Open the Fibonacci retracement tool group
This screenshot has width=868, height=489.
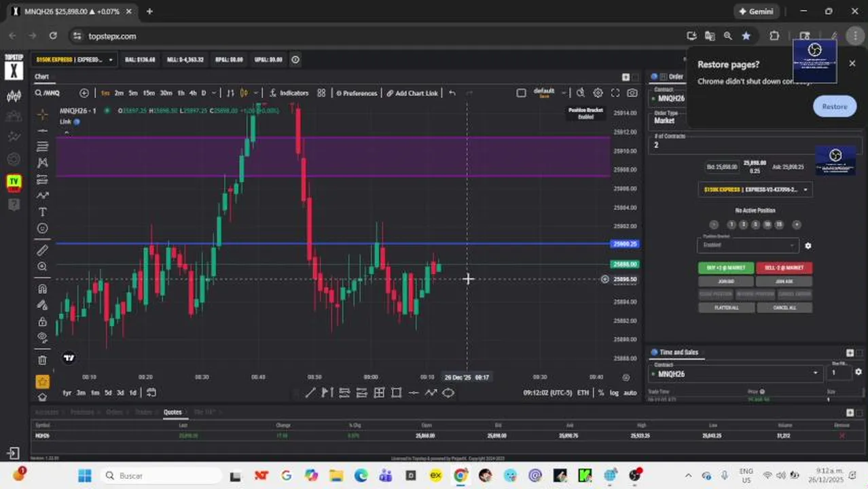[43, 147]
